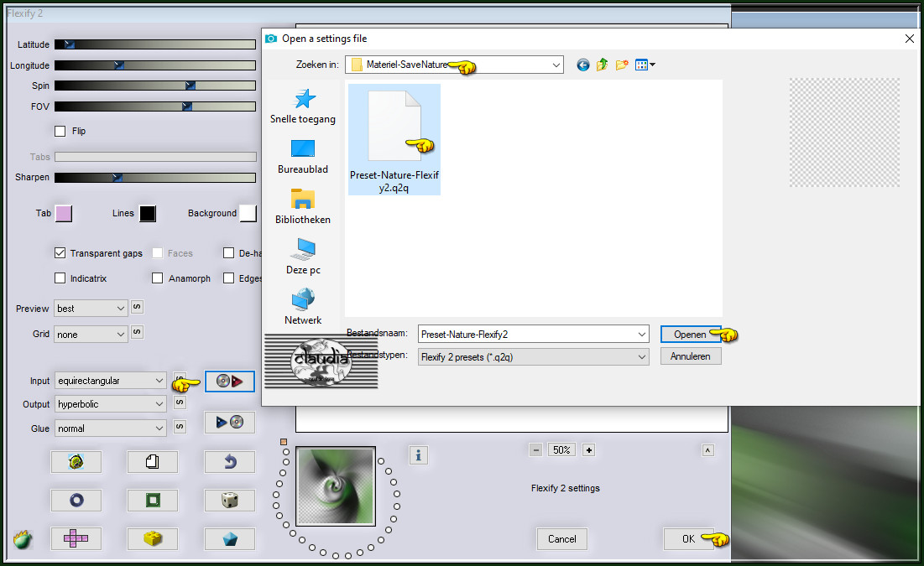The width and height of the screenshot is (924, 566).
Task: Enable the Indicatrix checkbox
Action: [x=60, y=278]
